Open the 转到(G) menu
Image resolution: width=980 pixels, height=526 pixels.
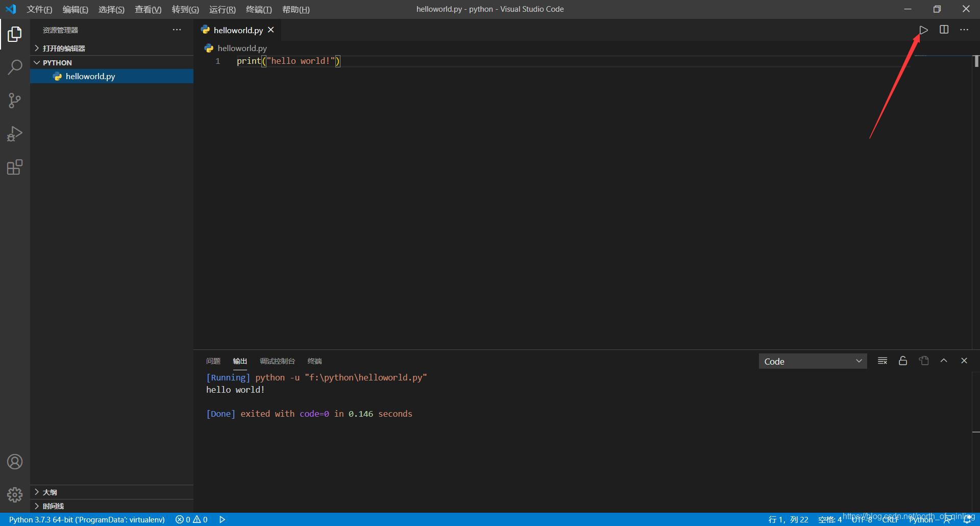185,9
